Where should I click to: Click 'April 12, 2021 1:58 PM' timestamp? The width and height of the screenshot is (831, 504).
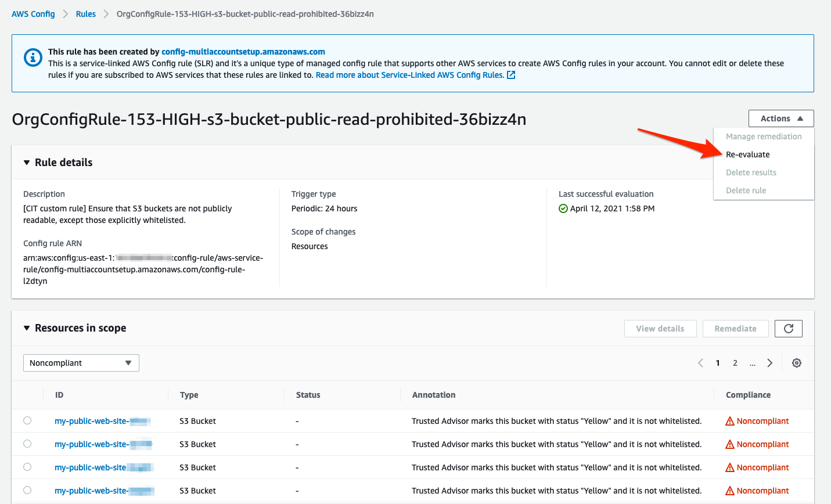(613, 208)
